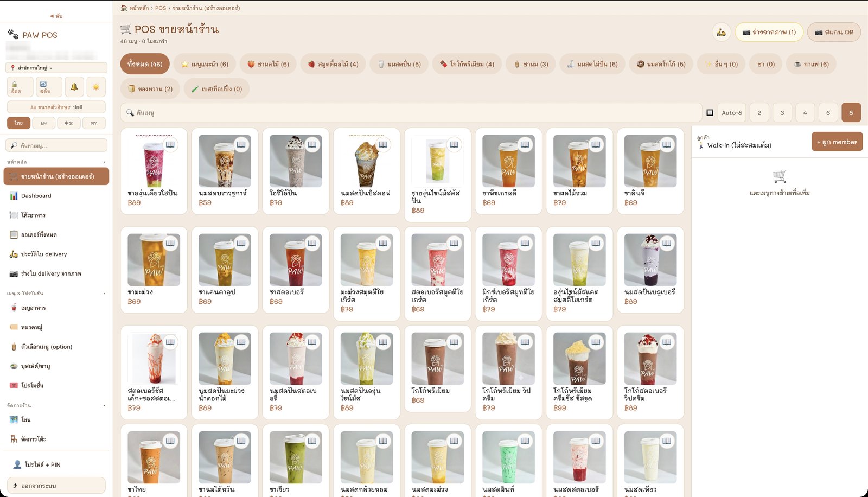Image resolution: width=868 pixels, height=497 pixels.
Task: Click + ผูก member button
Action: coord(837,142)
